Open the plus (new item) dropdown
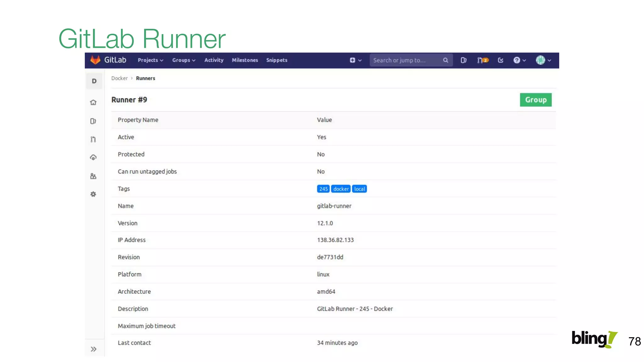 click(356, 60)
